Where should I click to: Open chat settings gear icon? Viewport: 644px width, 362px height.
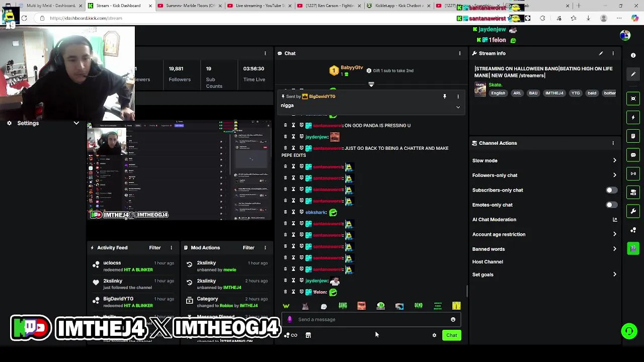click(434, 335)
